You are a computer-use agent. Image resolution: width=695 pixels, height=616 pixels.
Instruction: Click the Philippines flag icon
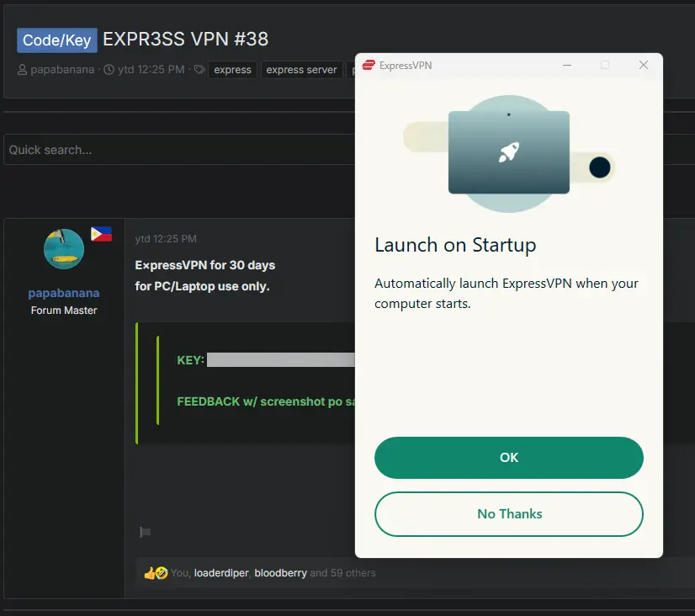[101, 234]
